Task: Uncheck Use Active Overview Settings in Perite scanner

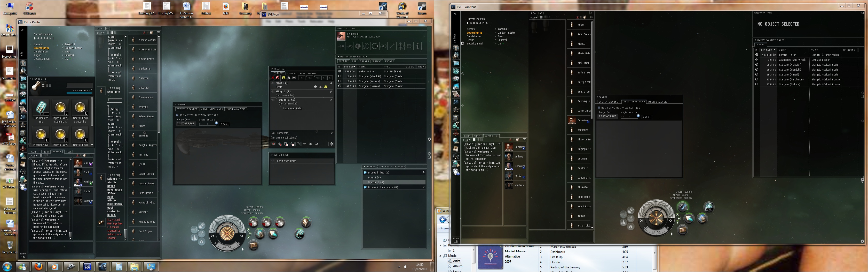Action: 177,115
